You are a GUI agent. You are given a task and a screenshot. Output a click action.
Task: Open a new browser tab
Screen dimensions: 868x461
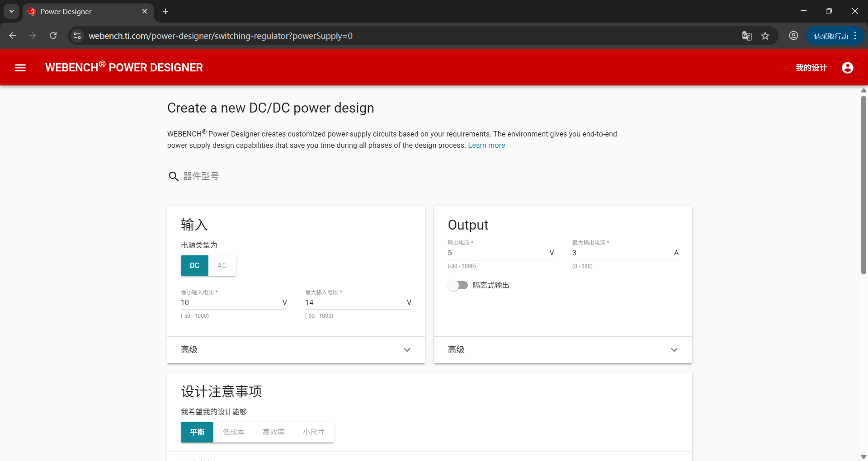tap(165, 11)
